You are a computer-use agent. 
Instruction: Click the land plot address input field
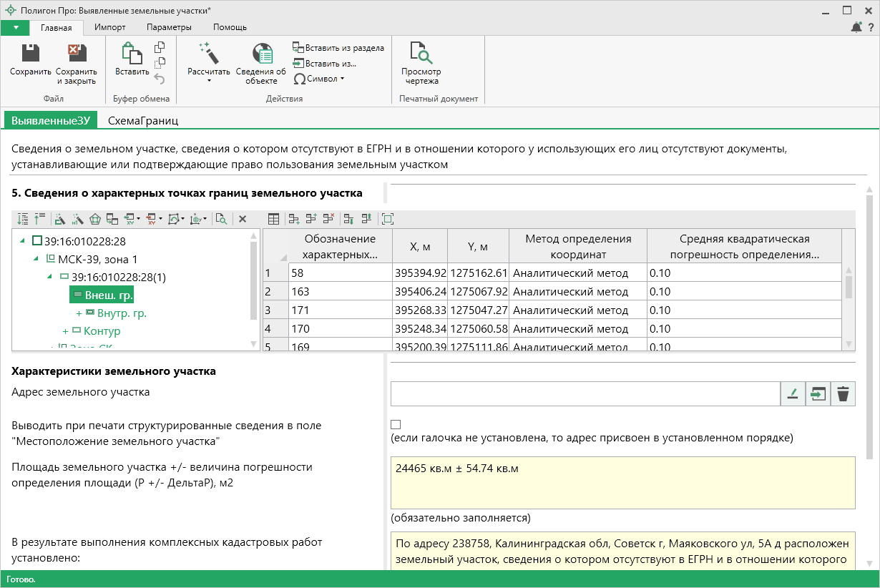(x=584, y=393)
